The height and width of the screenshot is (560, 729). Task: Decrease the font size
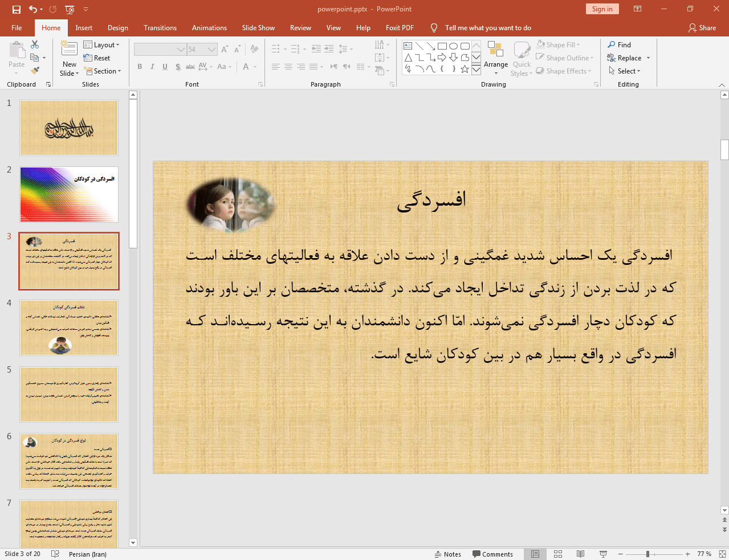point(238,50)
